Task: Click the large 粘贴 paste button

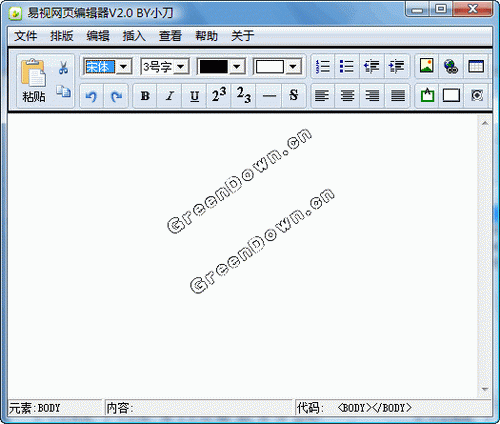Action: pos(33,81)
